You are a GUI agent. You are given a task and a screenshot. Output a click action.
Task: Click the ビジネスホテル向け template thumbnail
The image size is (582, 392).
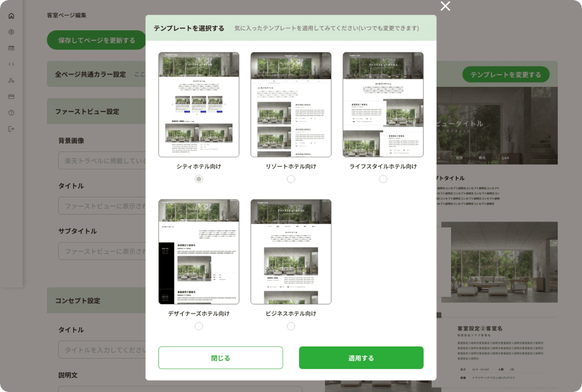(291, 252)
